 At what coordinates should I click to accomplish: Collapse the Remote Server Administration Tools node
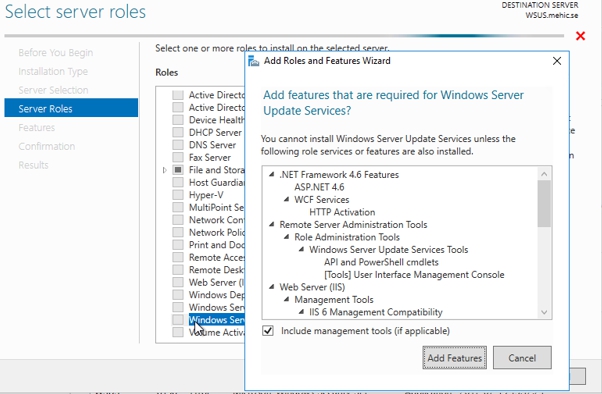click(271, 224)
